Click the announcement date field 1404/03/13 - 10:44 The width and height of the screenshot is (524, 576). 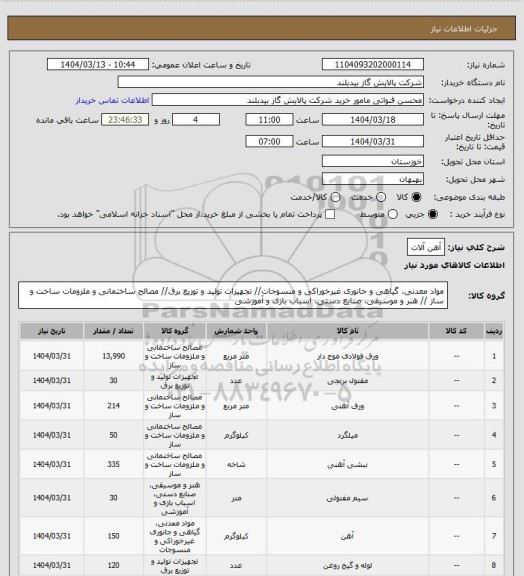98,65
